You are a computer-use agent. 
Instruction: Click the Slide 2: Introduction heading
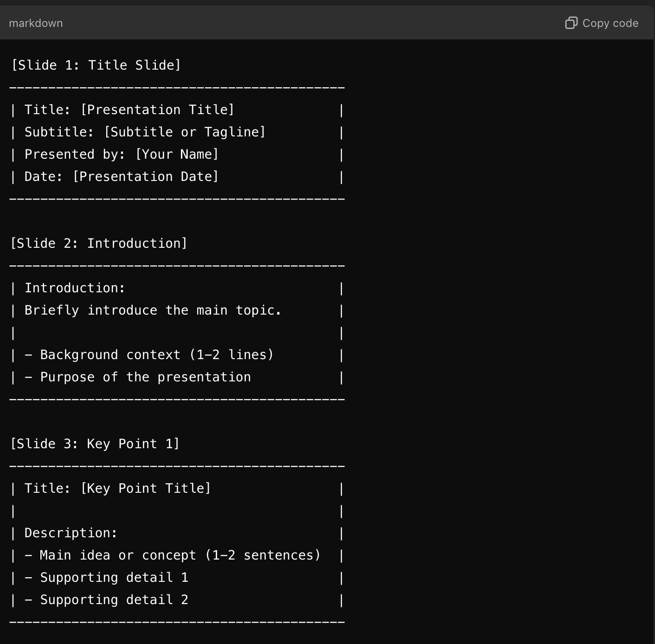[99, 243]
